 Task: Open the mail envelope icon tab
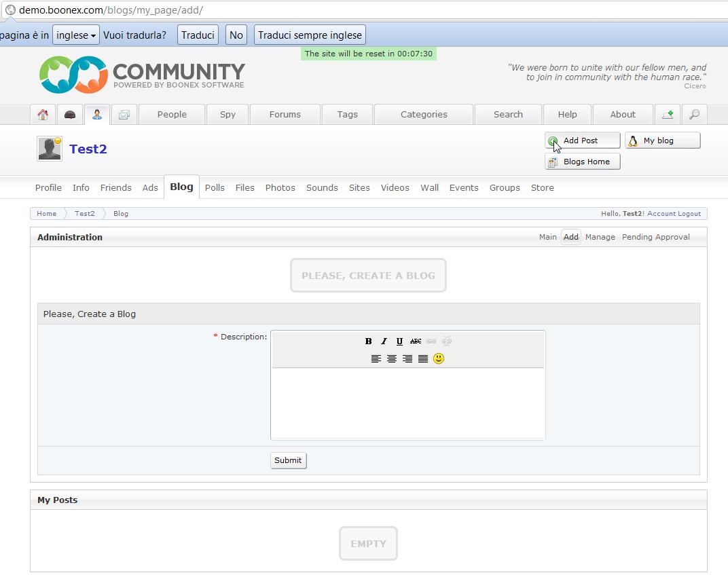124,115
